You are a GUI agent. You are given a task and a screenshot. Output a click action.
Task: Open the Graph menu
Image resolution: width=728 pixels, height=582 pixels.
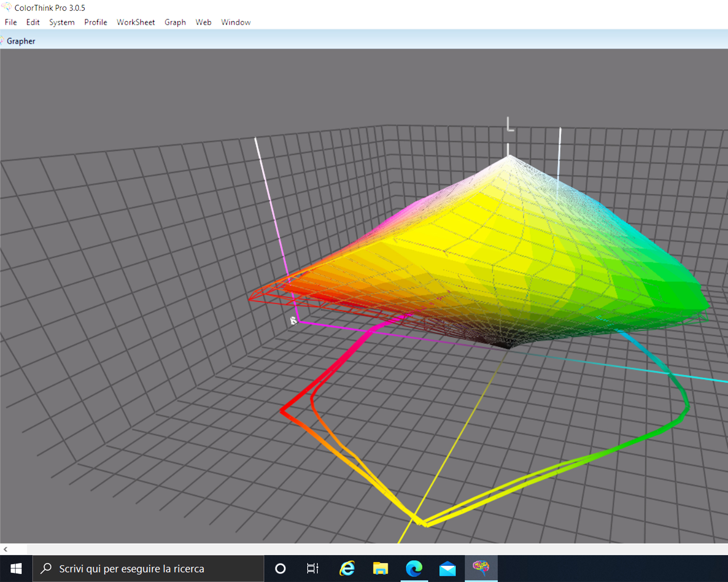[x=175, y=22]
